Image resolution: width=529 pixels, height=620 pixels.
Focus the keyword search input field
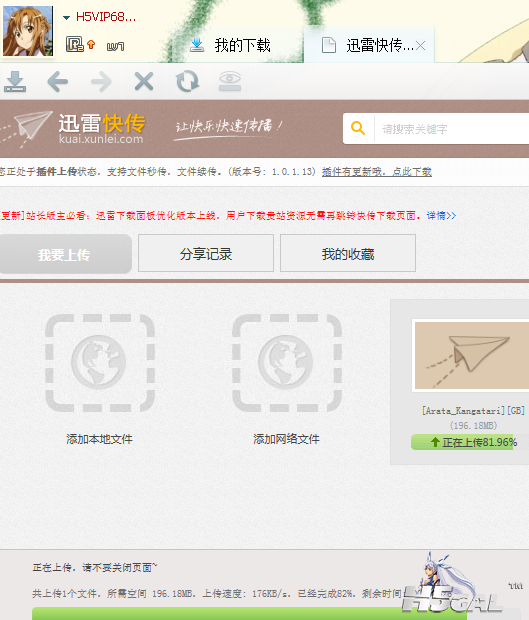pyautogui.click(x=451, y=129)
